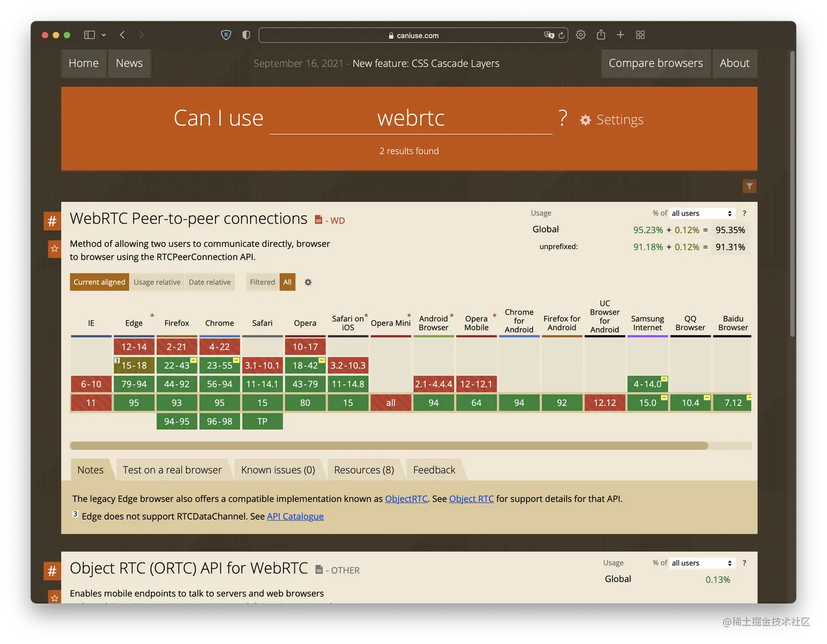Image resolution: width=827 pixels, height=644 pixels.
Task: Switch to Test on a real browser tab
Action: tap(172, 470)
